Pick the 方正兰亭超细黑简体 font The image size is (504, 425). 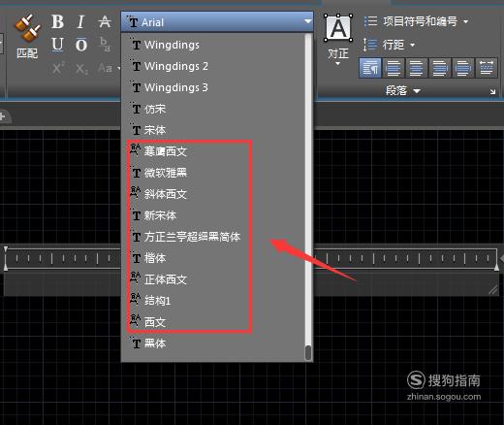tap(213, 237)
